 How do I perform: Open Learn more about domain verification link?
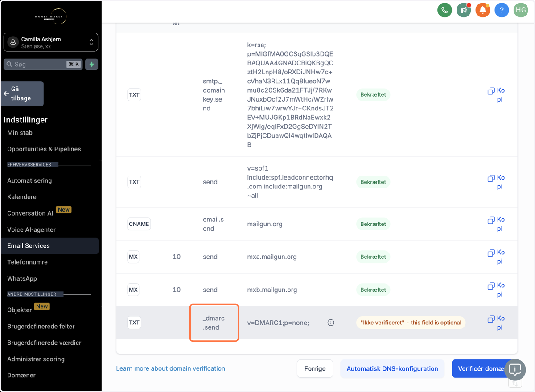(170, 368)
